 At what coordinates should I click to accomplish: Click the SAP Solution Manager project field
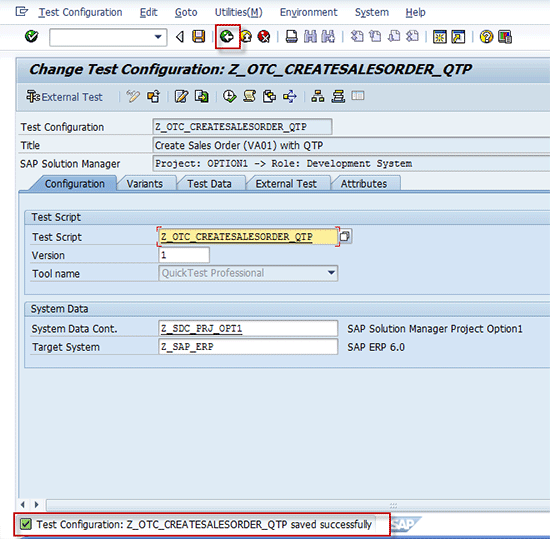tap(351, 164)
